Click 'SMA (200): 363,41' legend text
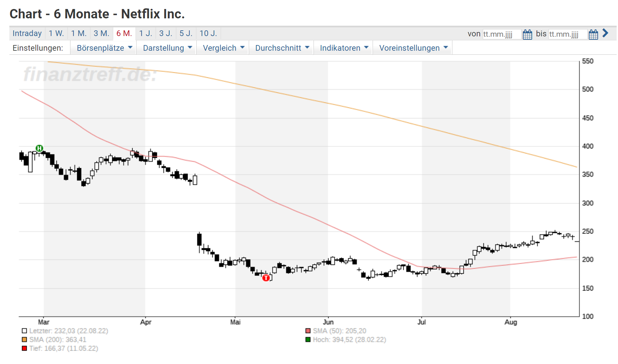 [x=58, y=340]
